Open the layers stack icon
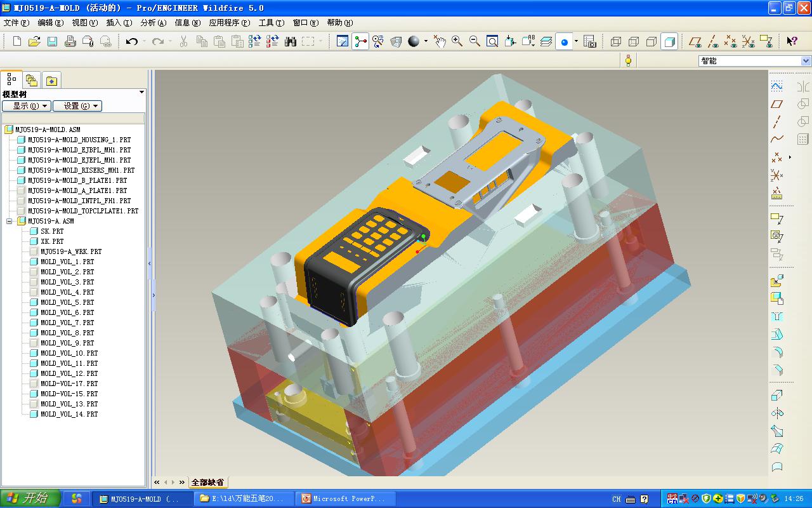Image resolution: width=812 pixels, height=508 pixels. tap(546, 41)
